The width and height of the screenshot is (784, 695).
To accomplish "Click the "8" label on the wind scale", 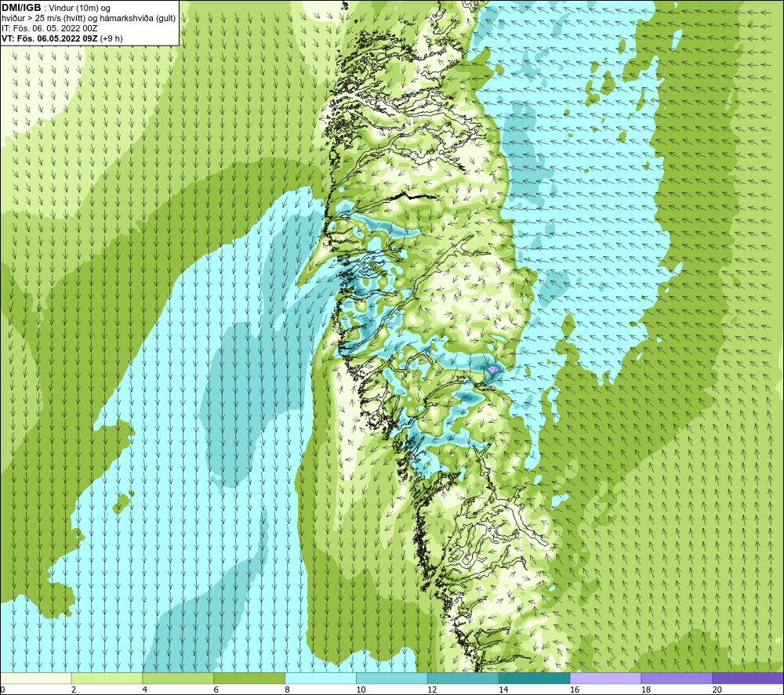I will [288, 690].
